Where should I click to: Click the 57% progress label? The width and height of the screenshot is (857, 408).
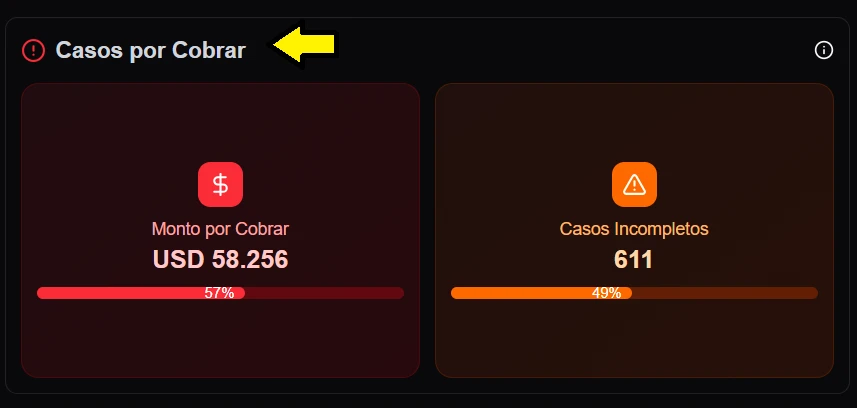219,293
